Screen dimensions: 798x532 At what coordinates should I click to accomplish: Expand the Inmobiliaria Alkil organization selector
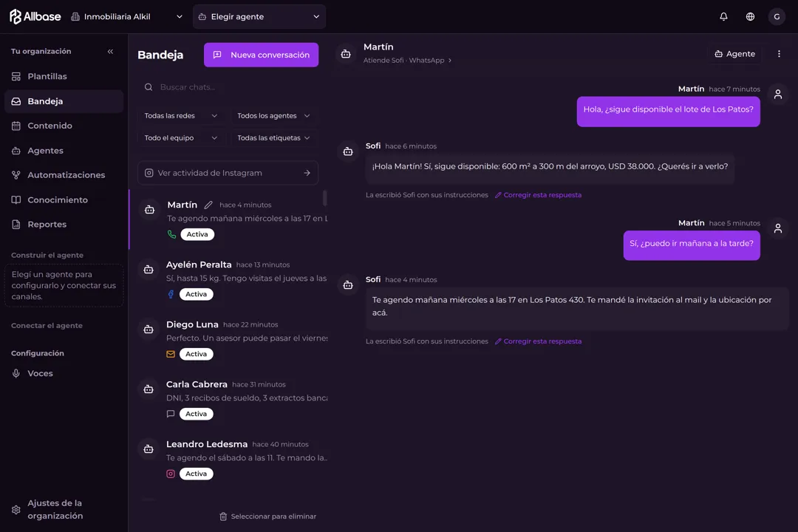[x=126, y=17]
